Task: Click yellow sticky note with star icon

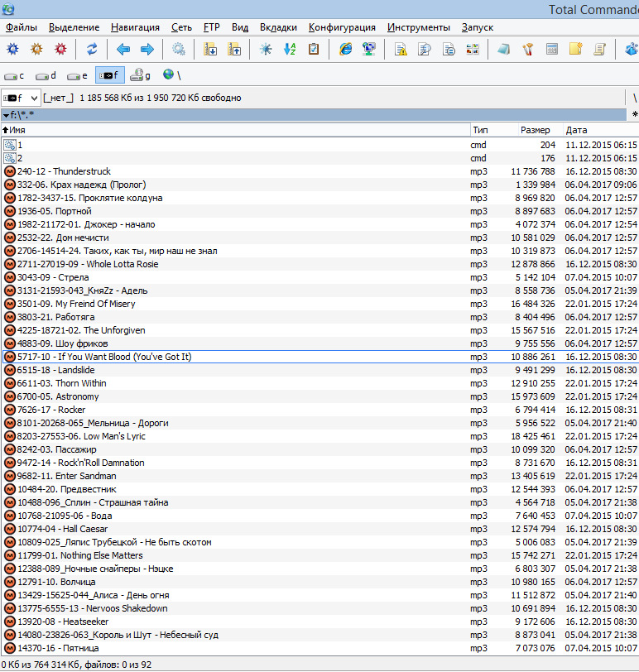Action: [576, 50]
